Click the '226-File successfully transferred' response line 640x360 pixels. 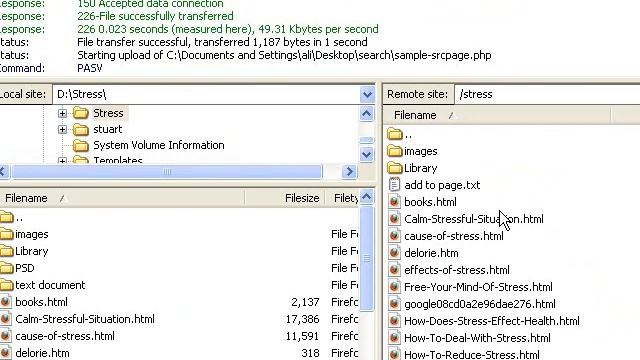(155, 16)
